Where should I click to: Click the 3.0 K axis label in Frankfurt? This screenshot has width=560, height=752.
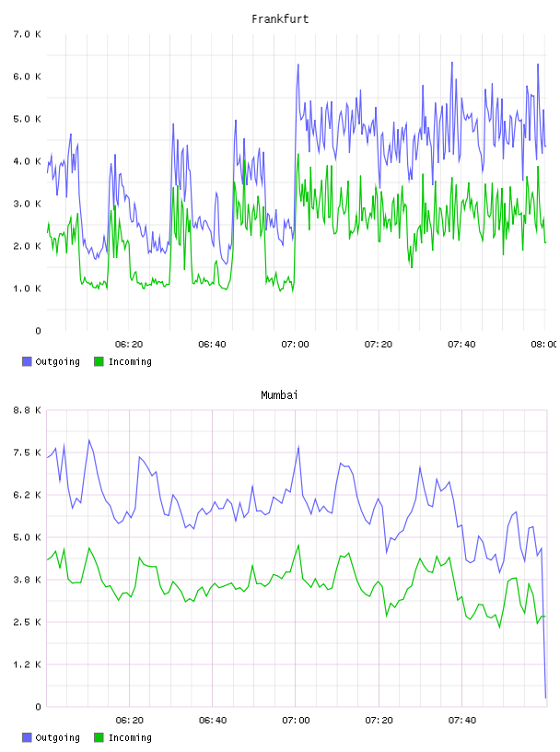pos(28,204)
